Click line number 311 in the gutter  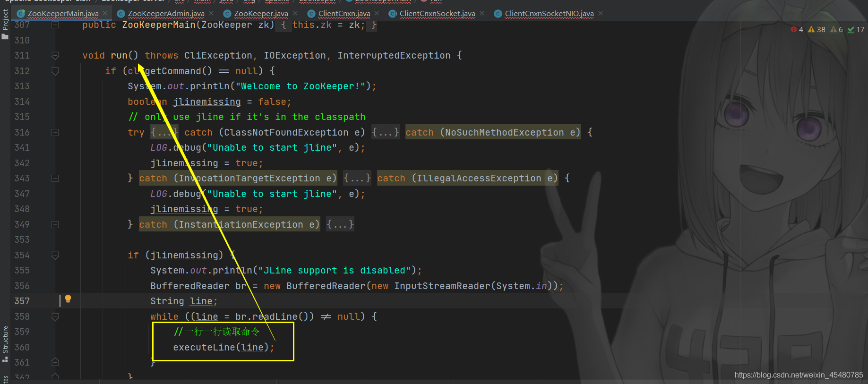(22, 56)
